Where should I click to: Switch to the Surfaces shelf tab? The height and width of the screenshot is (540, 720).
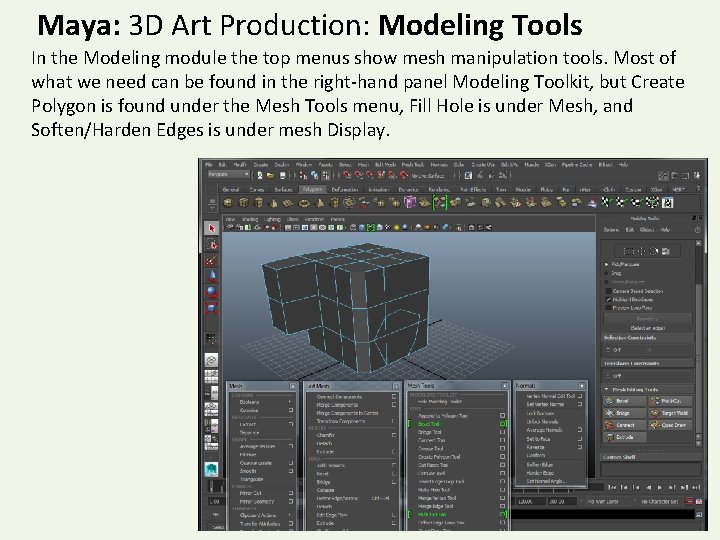(x=283, y=189)
